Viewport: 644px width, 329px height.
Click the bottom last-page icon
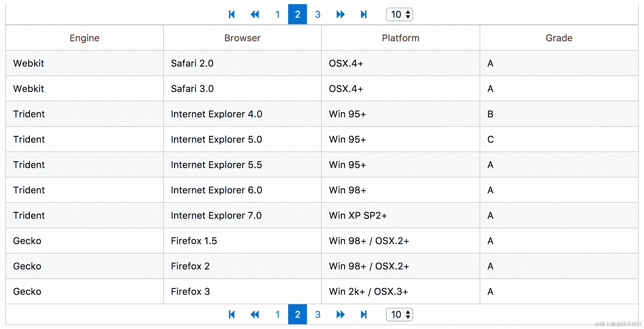pos(364,314)
